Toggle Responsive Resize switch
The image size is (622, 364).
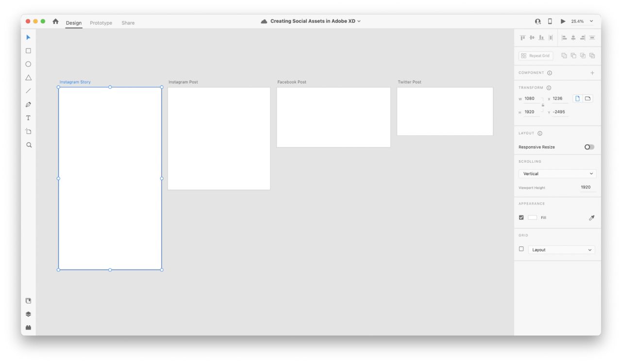pyautogui.click(x=589, y=147)
